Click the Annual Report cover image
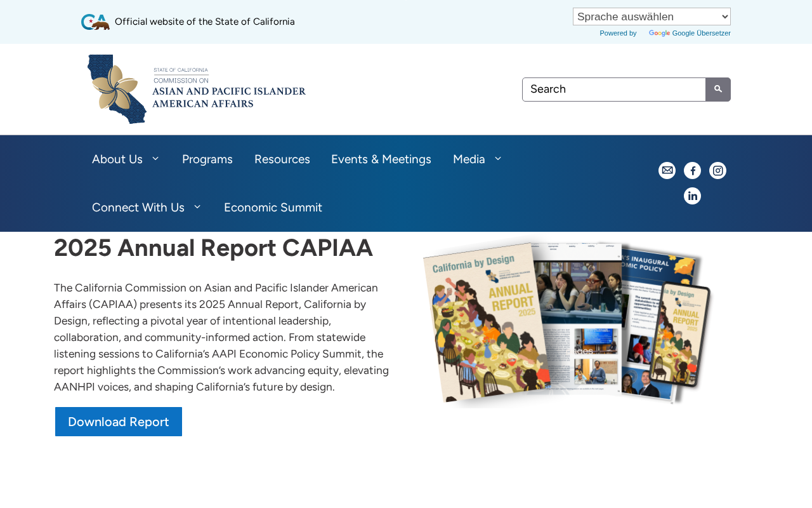The image size is (812, 508). click(x=568, y=321)
